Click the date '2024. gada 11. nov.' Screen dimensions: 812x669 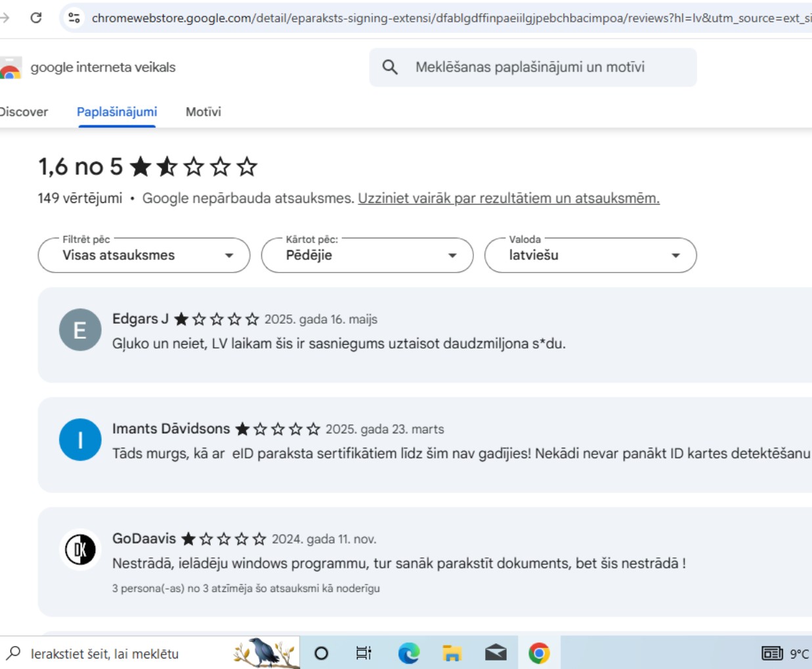[x=324, y=539]
